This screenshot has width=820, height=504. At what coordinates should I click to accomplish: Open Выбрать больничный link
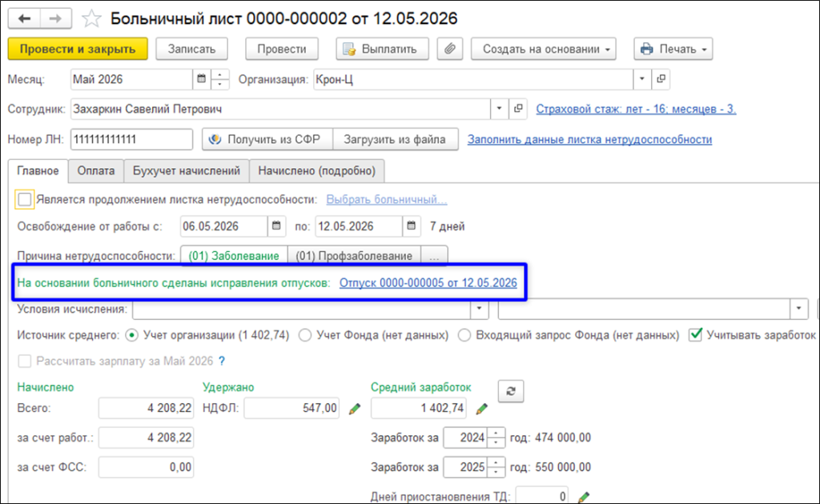point(387,199)
